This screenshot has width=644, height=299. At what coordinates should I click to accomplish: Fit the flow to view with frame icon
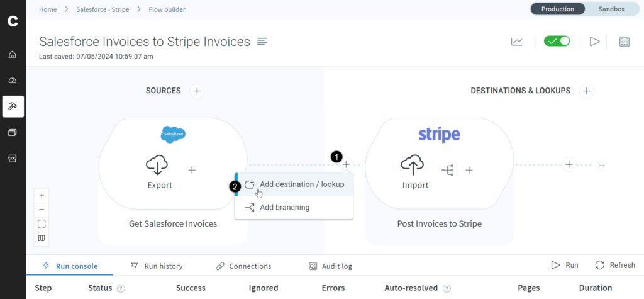coord(42,223)
